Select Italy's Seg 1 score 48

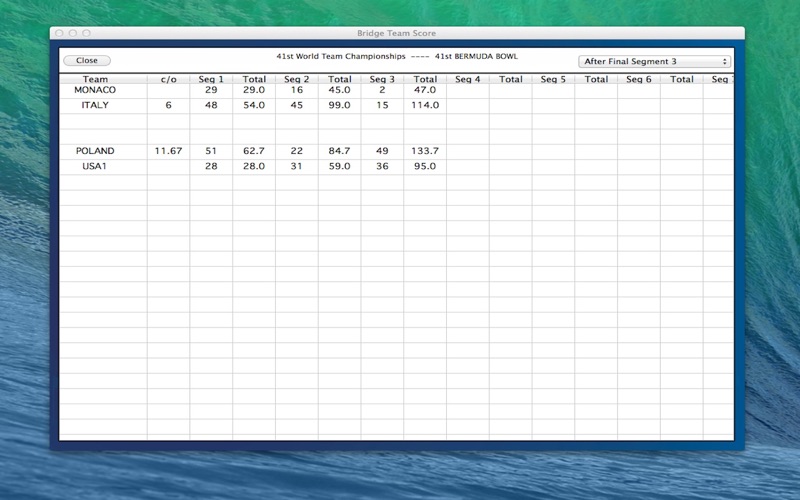[211, 105]
